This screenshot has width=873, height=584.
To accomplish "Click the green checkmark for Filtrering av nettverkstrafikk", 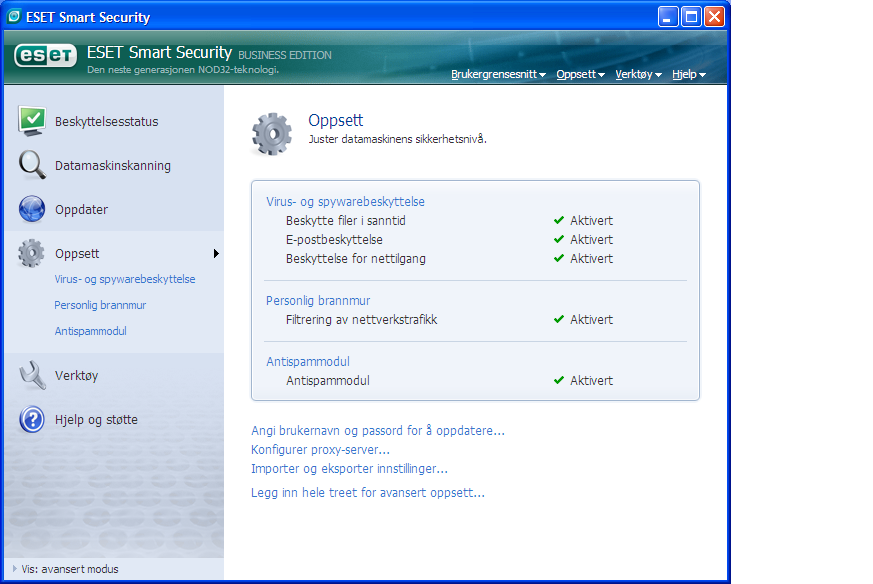I will 559,320.
